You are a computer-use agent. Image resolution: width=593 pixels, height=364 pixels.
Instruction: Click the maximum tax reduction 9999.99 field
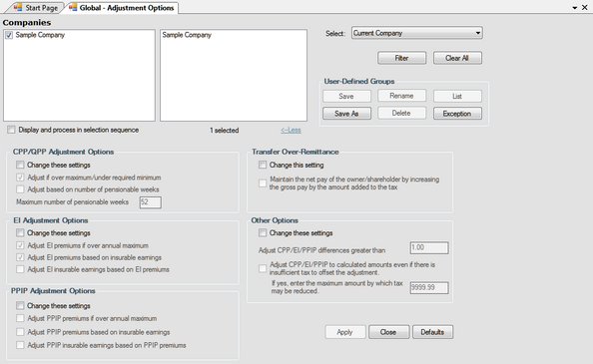point(429,288)
